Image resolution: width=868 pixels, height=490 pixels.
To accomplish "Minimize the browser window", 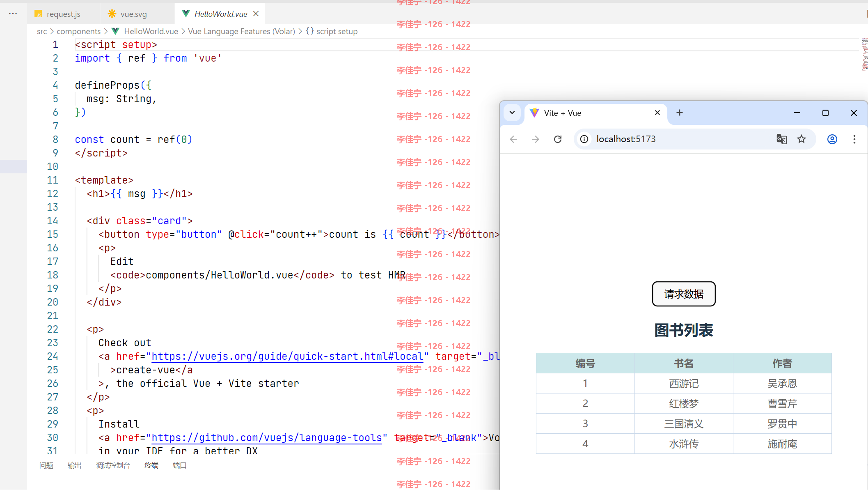I will coord(797,113).
